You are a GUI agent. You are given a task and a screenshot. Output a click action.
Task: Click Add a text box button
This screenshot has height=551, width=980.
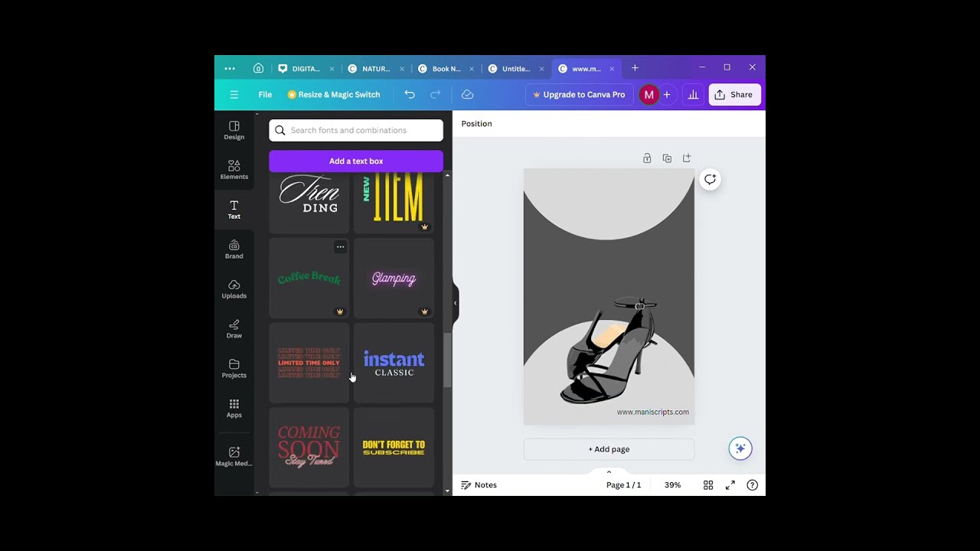356,161
